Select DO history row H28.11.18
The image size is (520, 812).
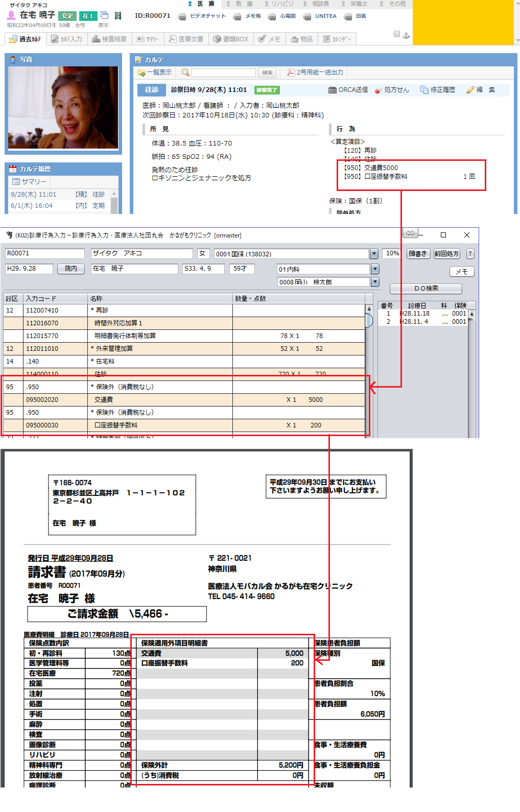(x=423, y=314)
